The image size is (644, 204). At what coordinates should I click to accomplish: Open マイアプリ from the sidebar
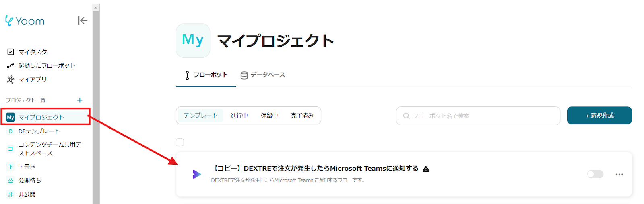32,79
